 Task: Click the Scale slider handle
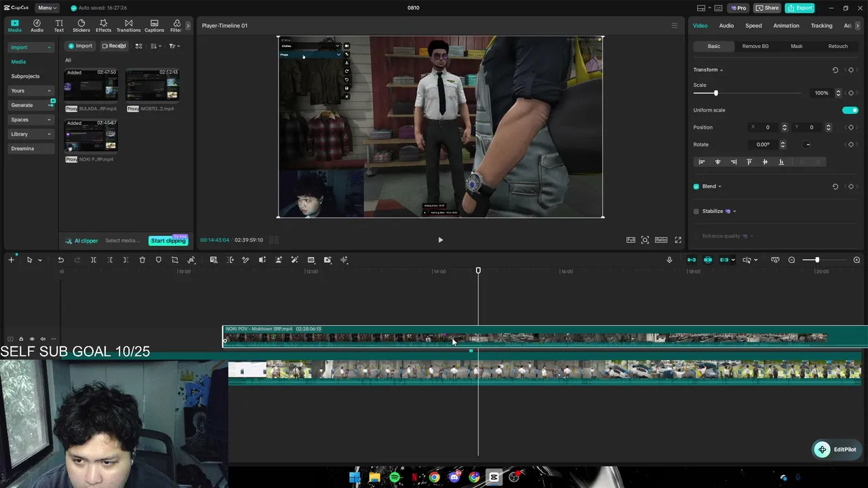pyautogui.click(x=715, y=93)
